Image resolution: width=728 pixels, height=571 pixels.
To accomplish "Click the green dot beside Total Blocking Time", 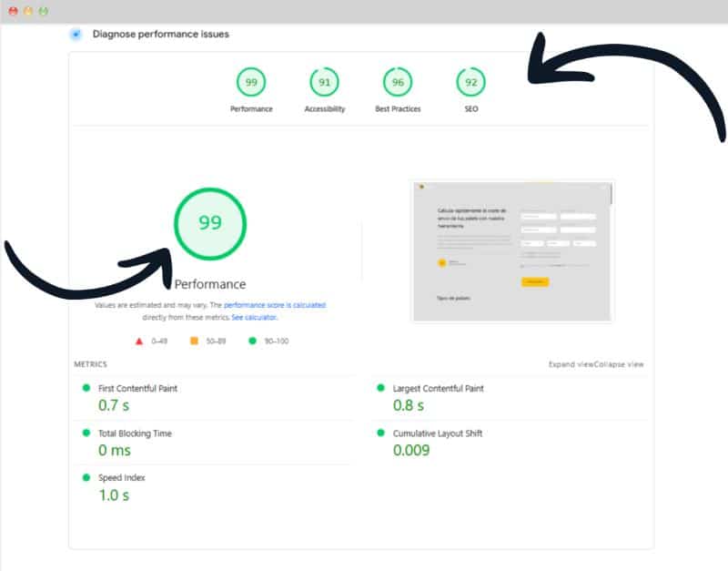I will (86, 433).
